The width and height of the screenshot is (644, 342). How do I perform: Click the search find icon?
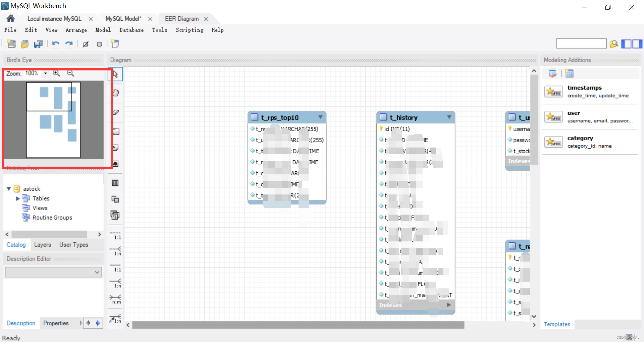click(614, 44)
